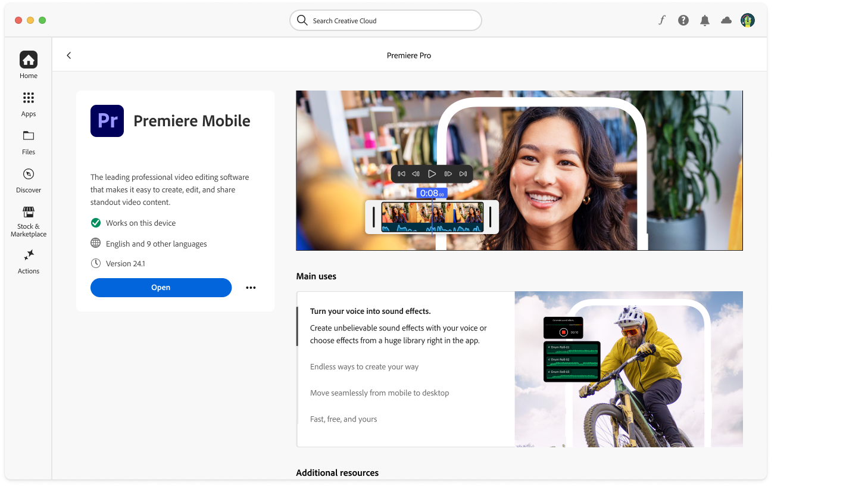Image resolution: width=868 pixels, height=486 pixels.
Task: Click the green Works on this device checkmark
Action: [x=95, y=223]
